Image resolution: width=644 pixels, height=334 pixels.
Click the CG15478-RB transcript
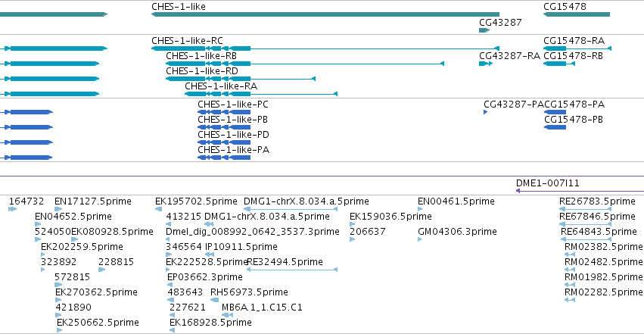click(x=559, y=64)
